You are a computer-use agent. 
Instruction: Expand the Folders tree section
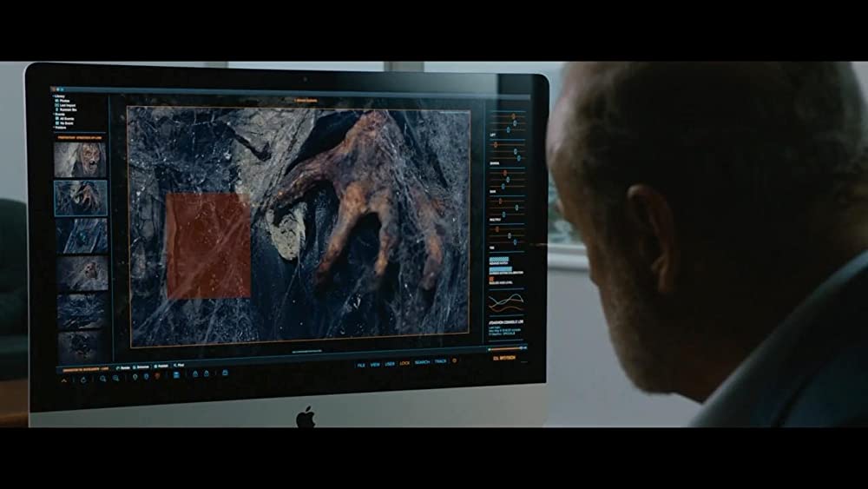coord(54,127)
